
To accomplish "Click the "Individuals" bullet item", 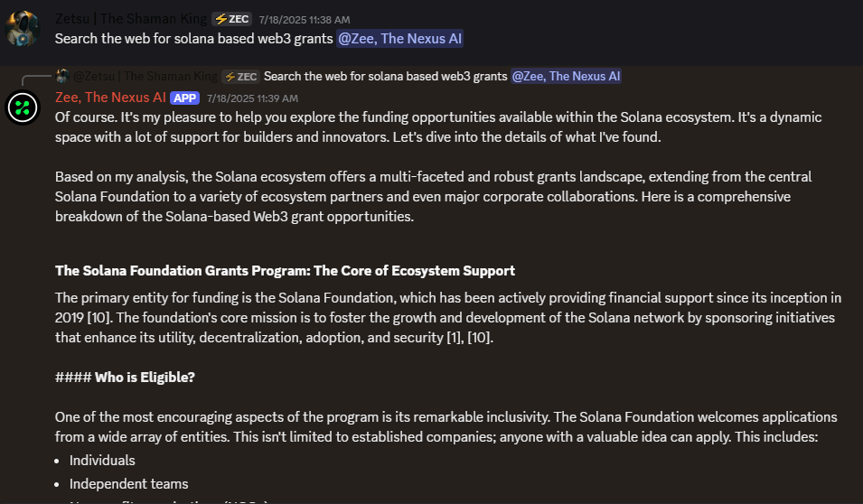I will 102,460.
